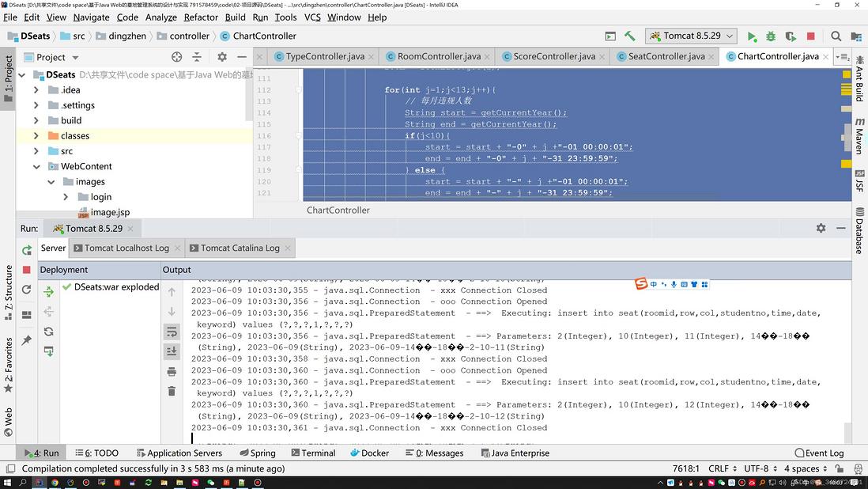The width and height of the screenshot is (868, 489).
Task: Stop server with red square in Run panel
Action: pyautogui.click(x=27, y=270)
